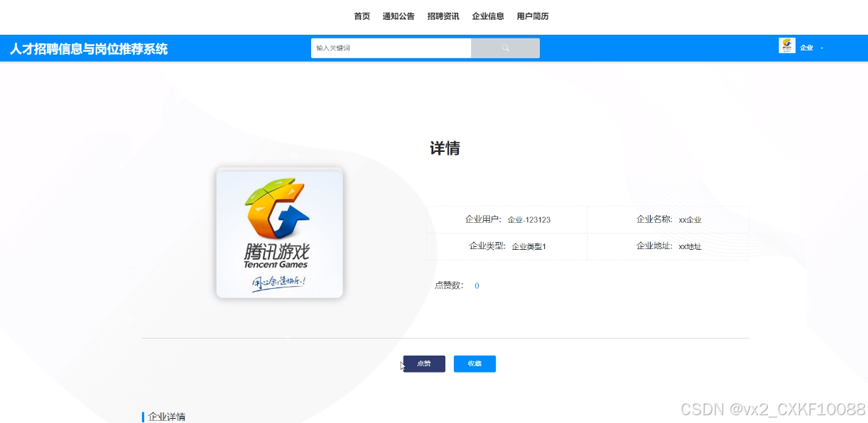Open the Tencent Games company logo image

pos(280,233)
